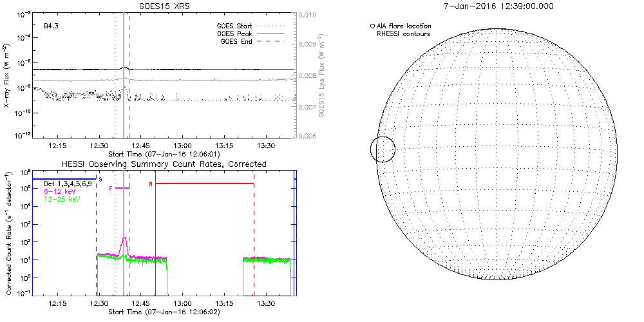This screenshot has width=644, height=322.
Task: Click the GOES15 XRS plot title
Action: (x=164, y=6)
